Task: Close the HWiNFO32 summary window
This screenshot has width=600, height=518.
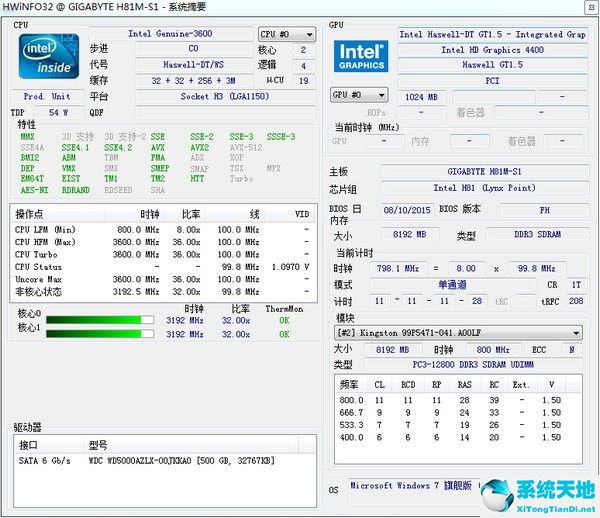Action: click(x=592, y=7)
